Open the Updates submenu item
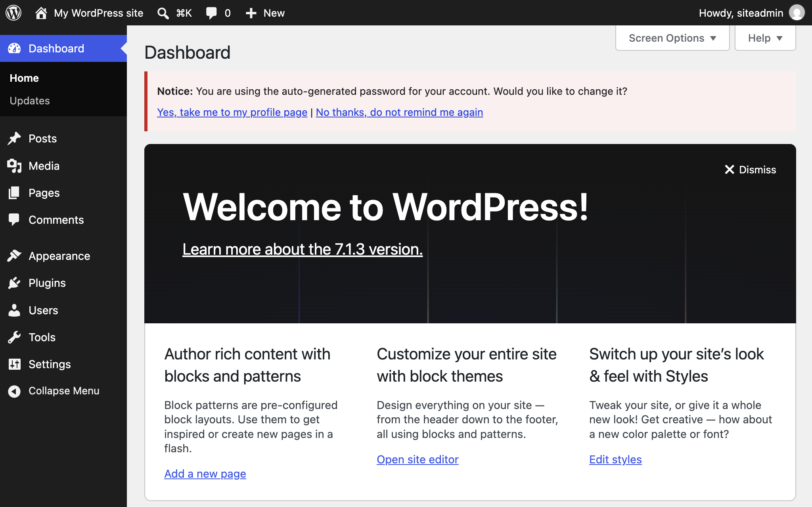This screenshot has height=507, width=812. pos(30,101)
